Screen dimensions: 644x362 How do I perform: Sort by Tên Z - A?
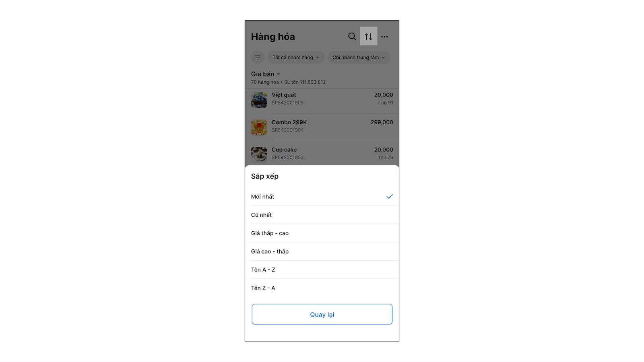(x=263, y=288)
